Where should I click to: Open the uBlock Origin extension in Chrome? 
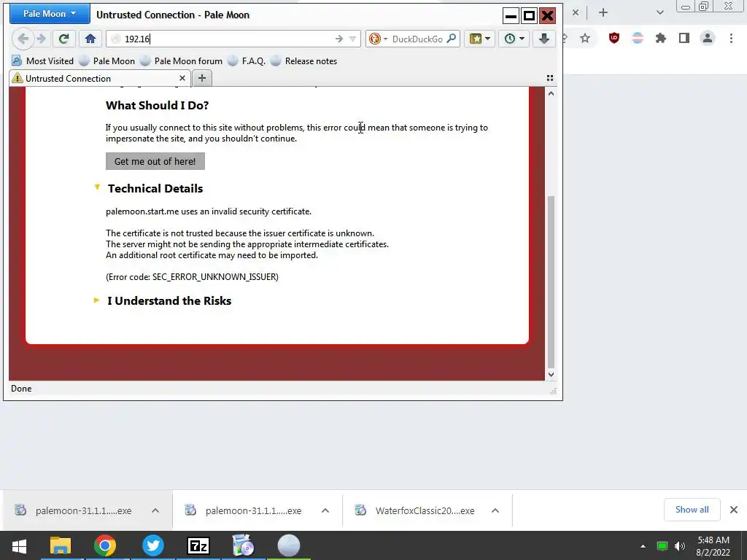614,38
